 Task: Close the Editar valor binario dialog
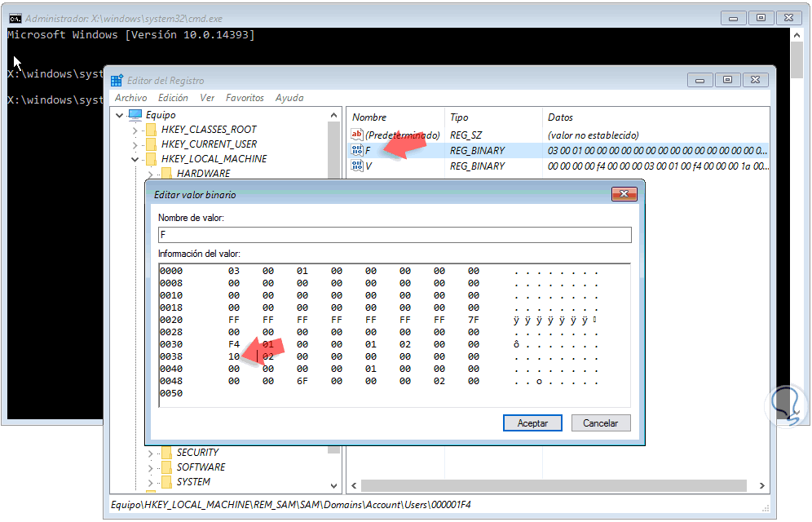(624, 193)
